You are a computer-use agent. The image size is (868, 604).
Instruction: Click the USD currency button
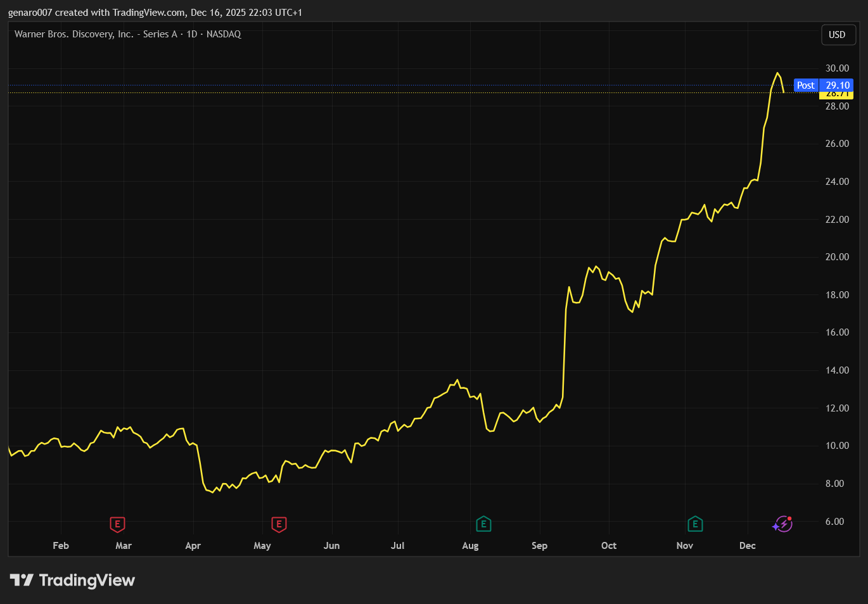tap(837, 35)
